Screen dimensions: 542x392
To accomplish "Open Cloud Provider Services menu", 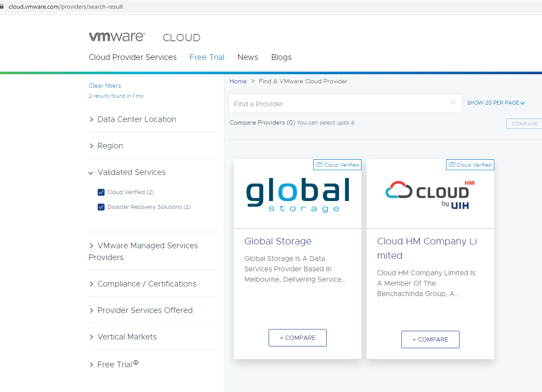I will (x=133, y=57).
